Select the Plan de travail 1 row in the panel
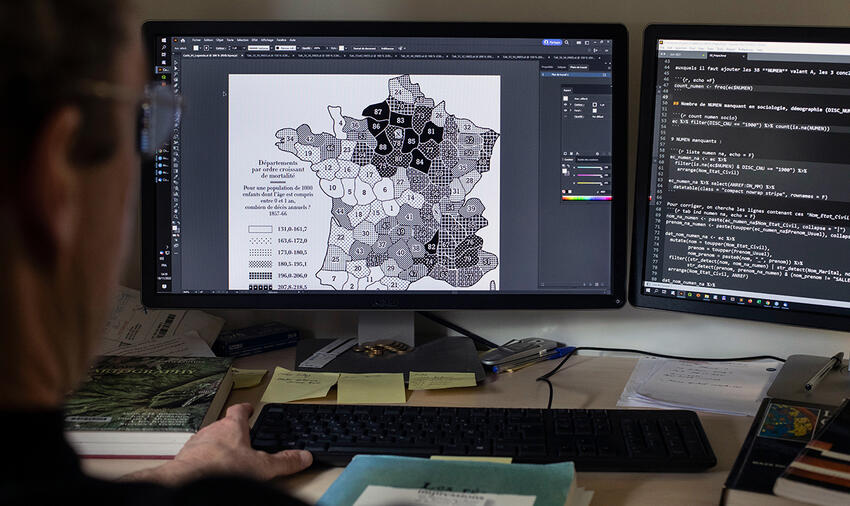Image resolution: width=850 pixels, height=506 pixels. coord(576,75)
